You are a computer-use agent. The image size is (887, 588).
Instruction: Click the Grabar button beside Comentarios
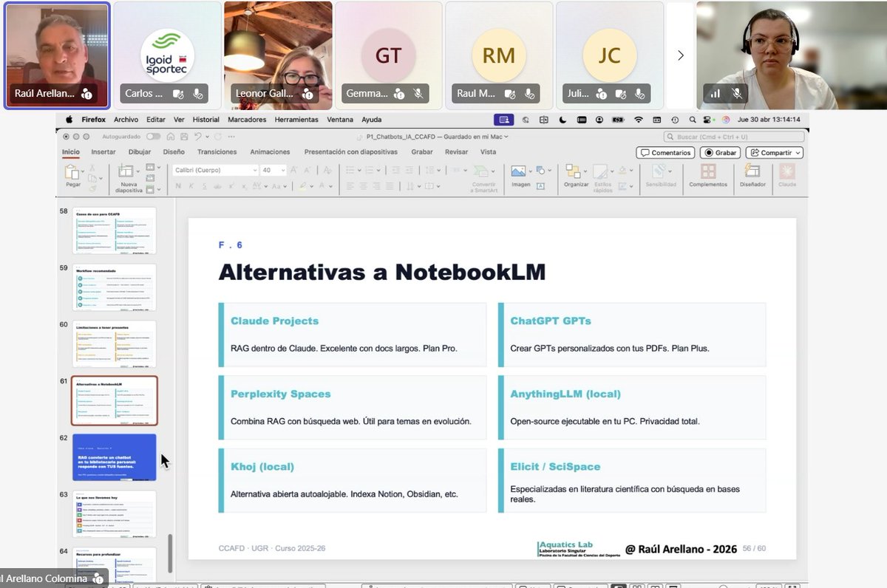pyautogui.click(x=721, y=153)
